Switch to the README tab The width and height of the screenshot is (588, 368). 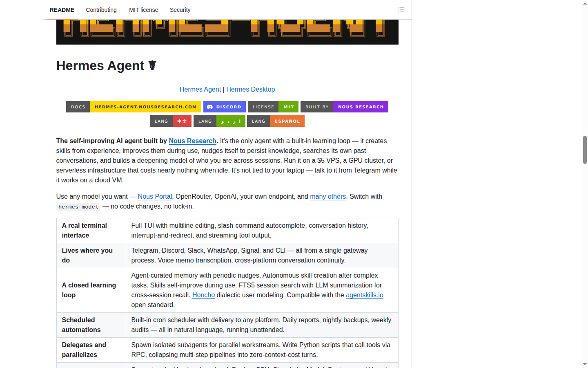pyautogui.click(x=62, y=10)
